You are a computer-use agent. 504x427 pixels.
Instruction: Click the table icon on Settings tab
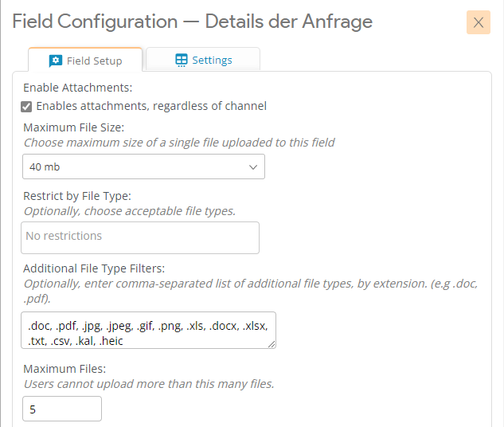(182, 60)
